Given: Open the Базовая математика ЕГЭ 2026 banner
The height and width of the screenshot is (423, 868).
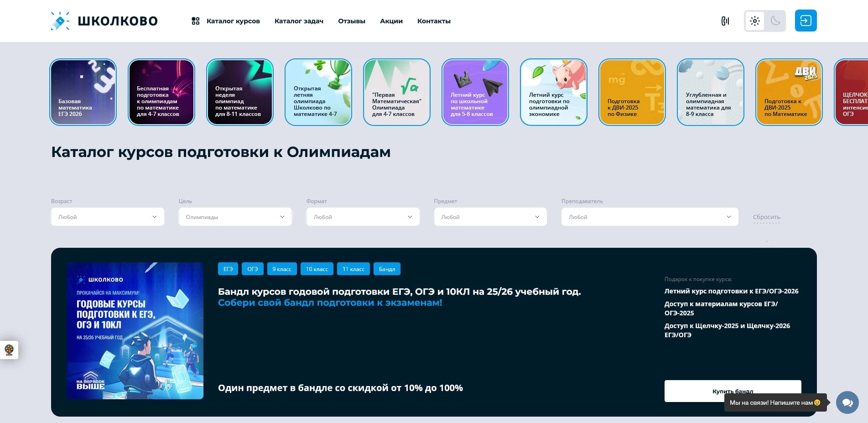Looking at the screenshot, I should point(83,92).
